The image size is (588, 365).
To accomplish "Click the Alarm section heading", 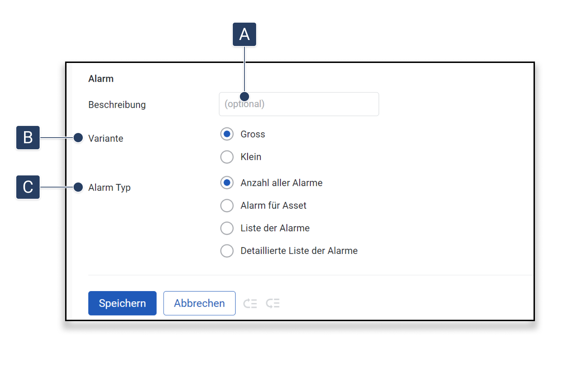I will coord(101,79).
